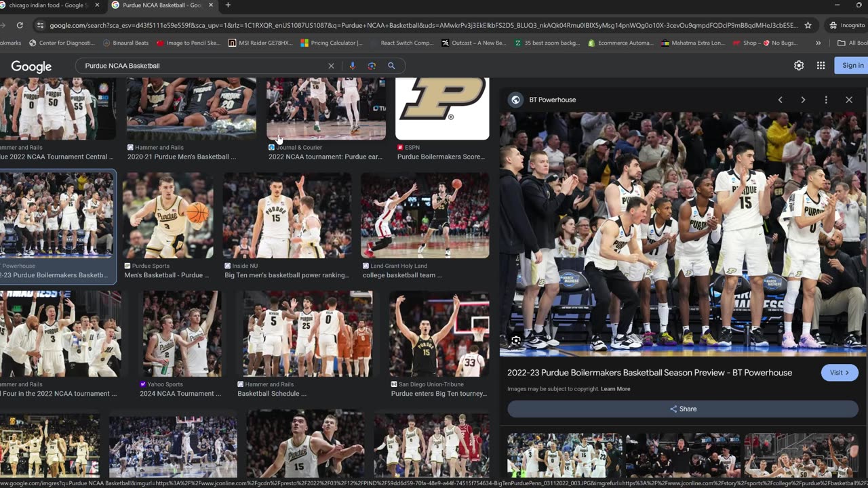This screenshot has height=488, width=868.
Task: Open 'No Bugs...' bookmark
Action: pos(781,43)
